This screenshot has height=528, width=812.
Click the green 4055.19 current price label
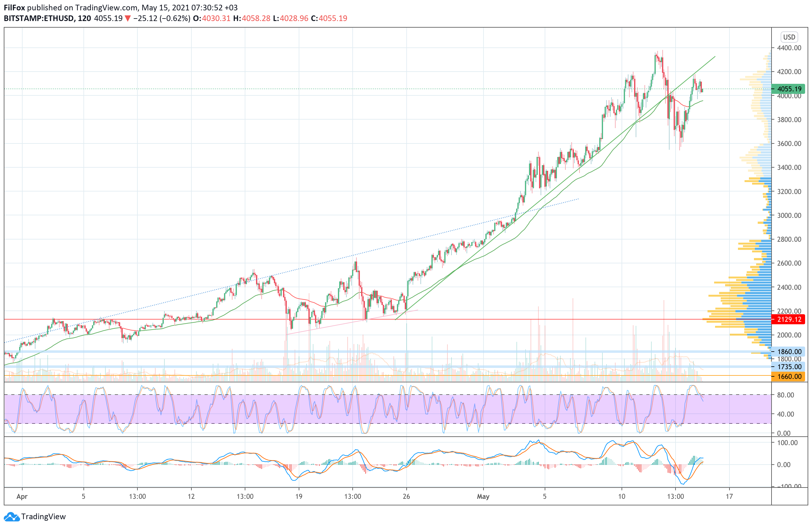pos(789,89)
